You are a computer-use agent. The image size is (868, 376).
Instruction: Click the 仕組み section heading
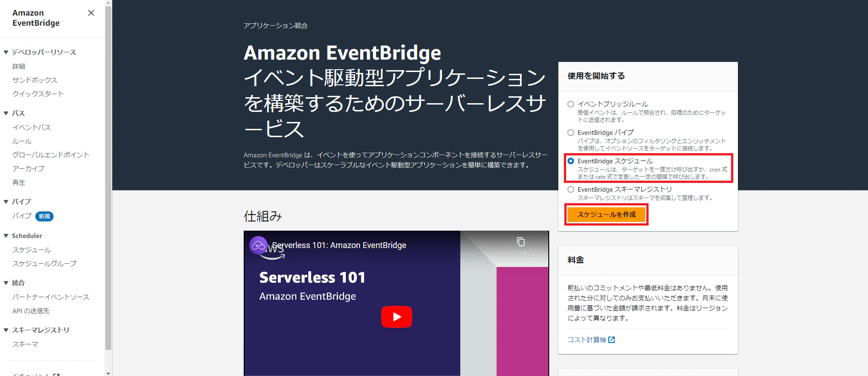point(263,216)
